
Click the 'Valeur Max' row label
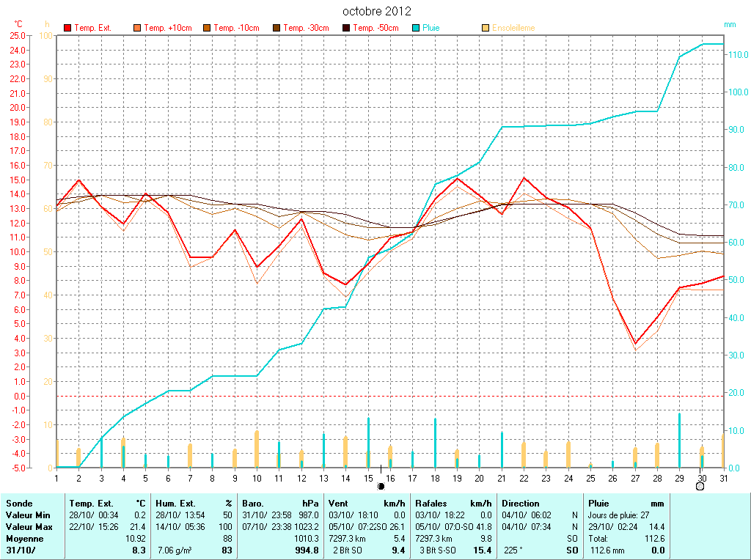(x=29, y=526)
